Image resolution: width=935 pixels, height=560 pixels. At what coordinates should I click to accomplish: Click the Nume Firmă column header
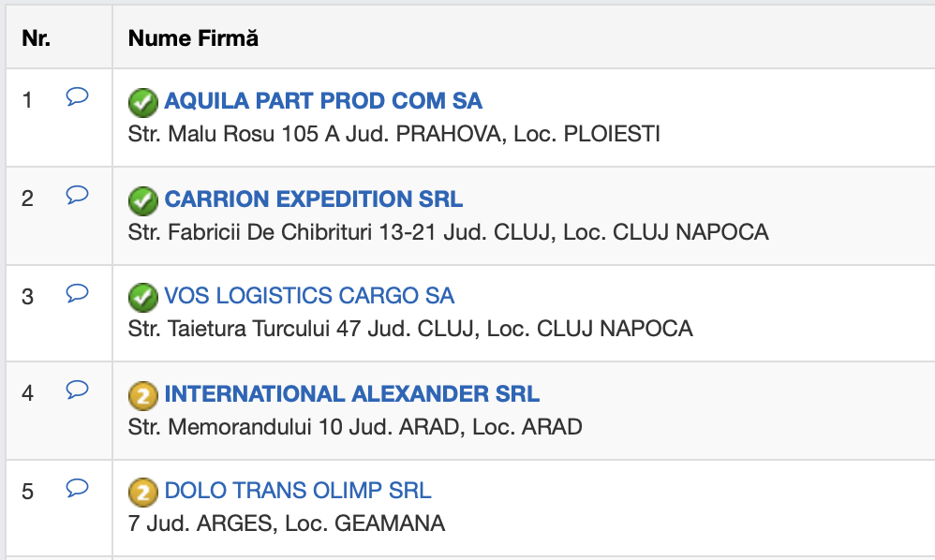point(193,38)
